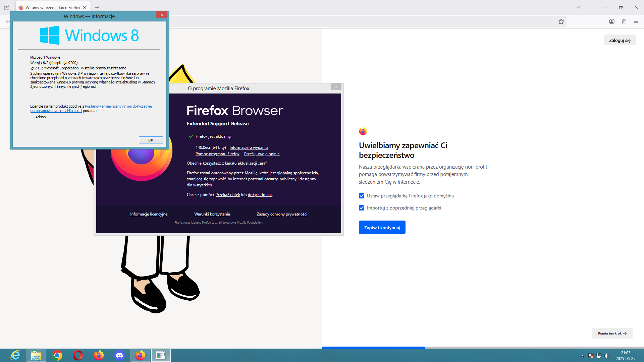Click Przekaż datek link

coord(227,195)
